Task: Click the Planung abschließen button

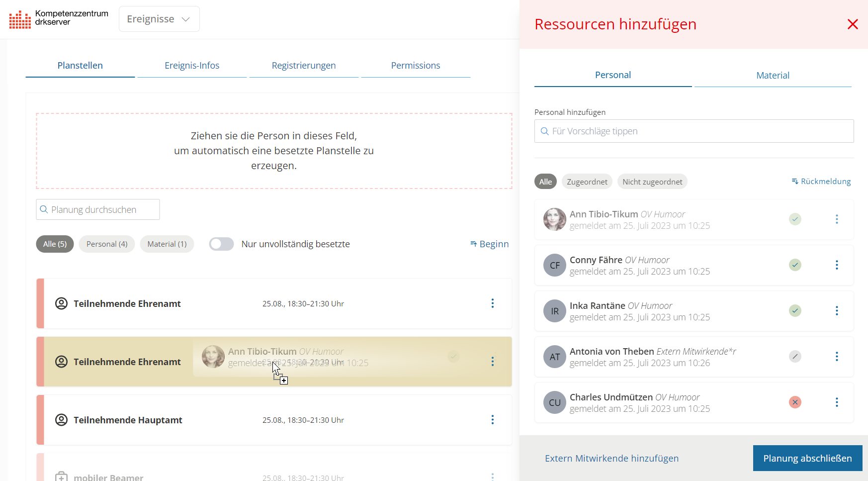Action: [807, 458]
